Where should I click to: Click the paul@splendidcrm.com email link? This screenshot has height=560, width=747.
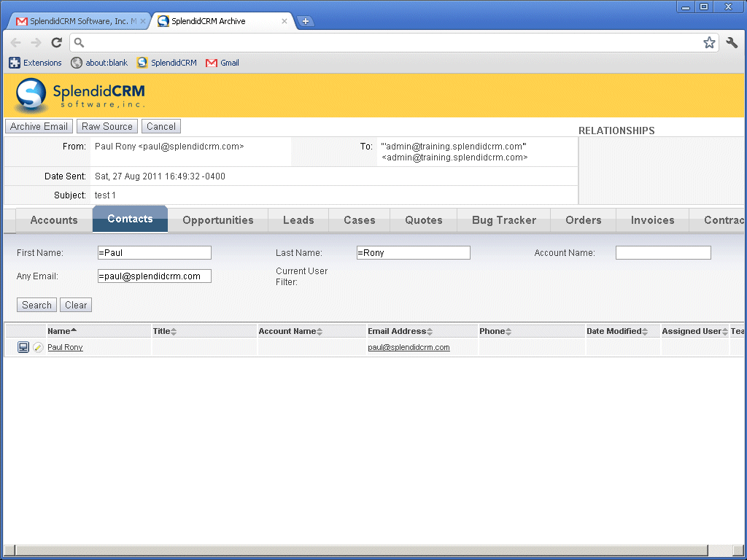coord(409,347)
